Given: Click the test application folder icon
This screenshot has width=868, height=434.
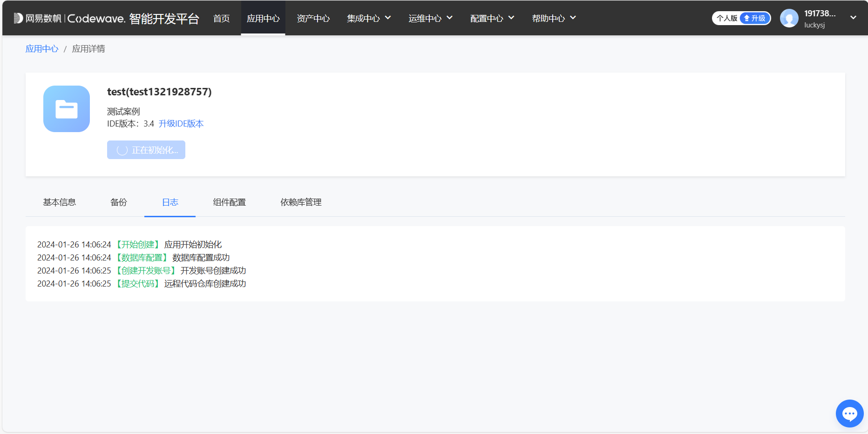Looking at the screenshot, I should (66, 109).
